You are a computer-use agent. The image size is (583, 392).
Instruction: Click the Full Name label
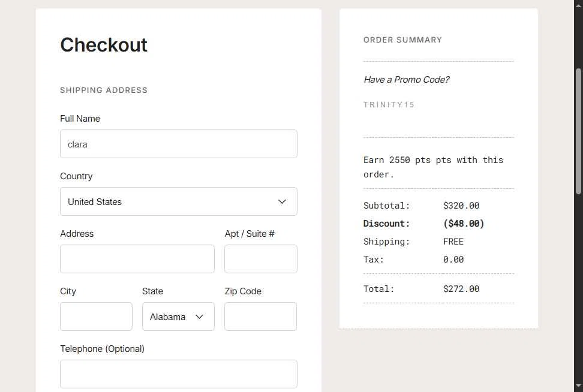click(x=80, y=119)
